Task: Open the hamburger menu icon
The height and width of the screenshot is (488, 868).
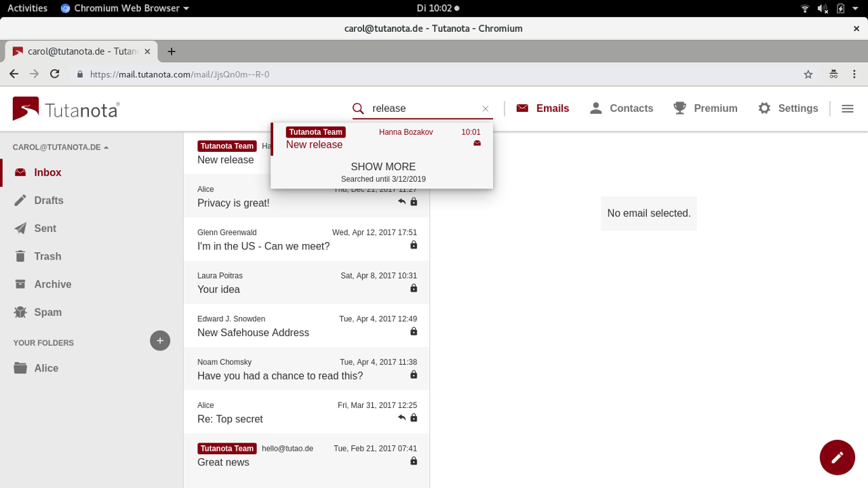Action: 848,108
